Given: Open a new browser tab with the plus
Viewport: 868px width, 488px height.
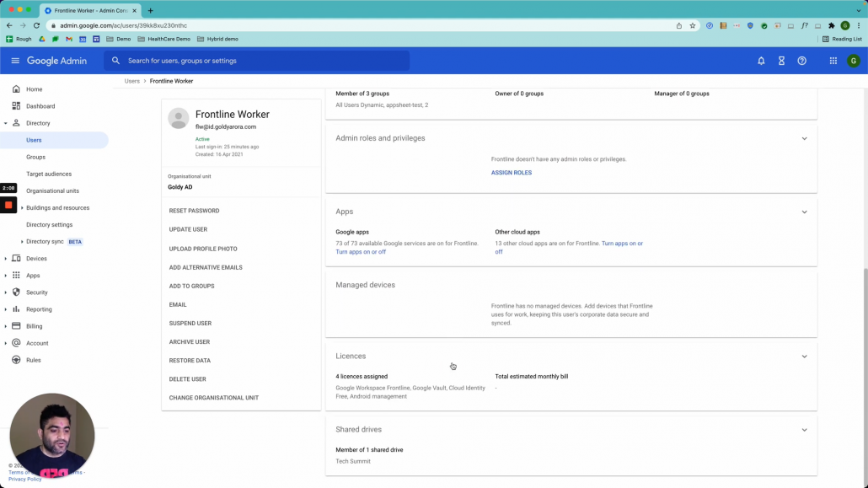Looking at the screenshot, I should pyautogui.click(x=151, y=10).
